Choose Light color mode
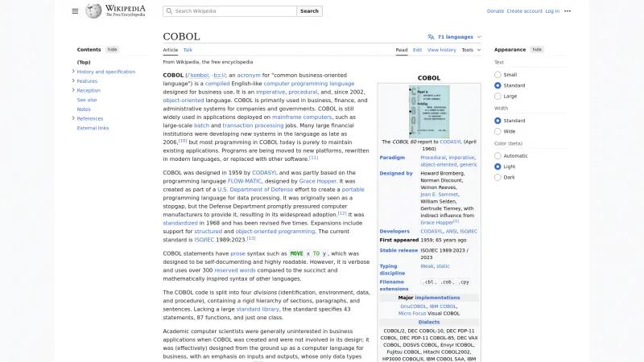Image resolution: width=644 pixels, height=362 pixels. coord(497,167)
